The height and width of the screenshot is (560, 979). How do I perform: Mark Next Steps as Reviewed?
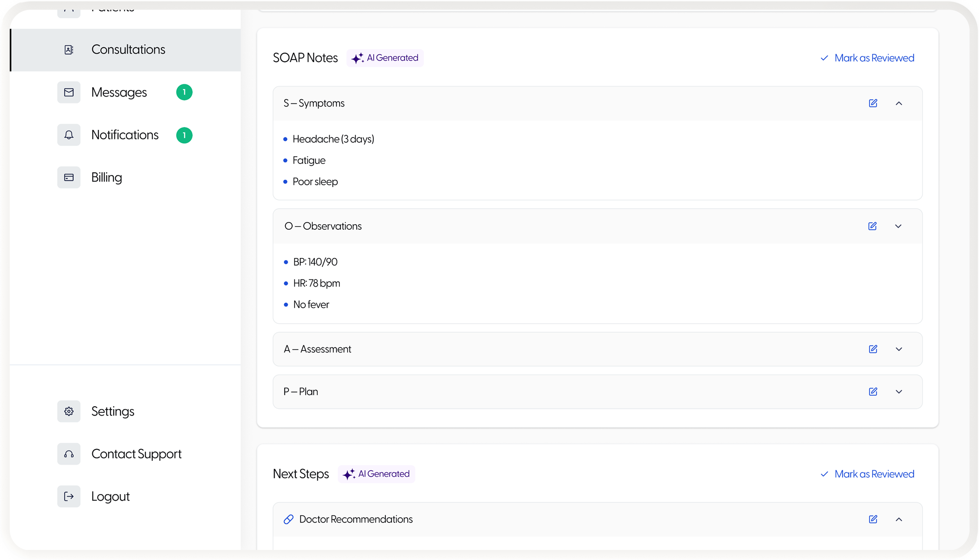pos(868,474)
